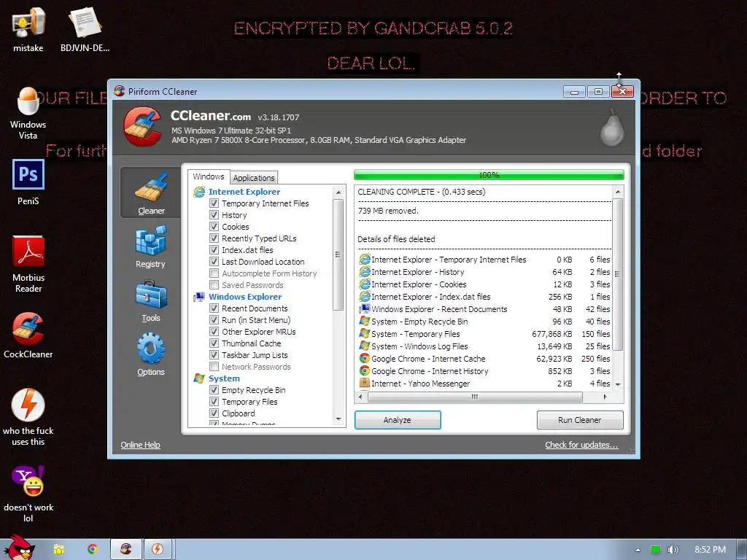Toggle Run (in Start Menu) checkbox
Image resolution: width=747 pixels, height=560 pixels.
coord(214,320)
